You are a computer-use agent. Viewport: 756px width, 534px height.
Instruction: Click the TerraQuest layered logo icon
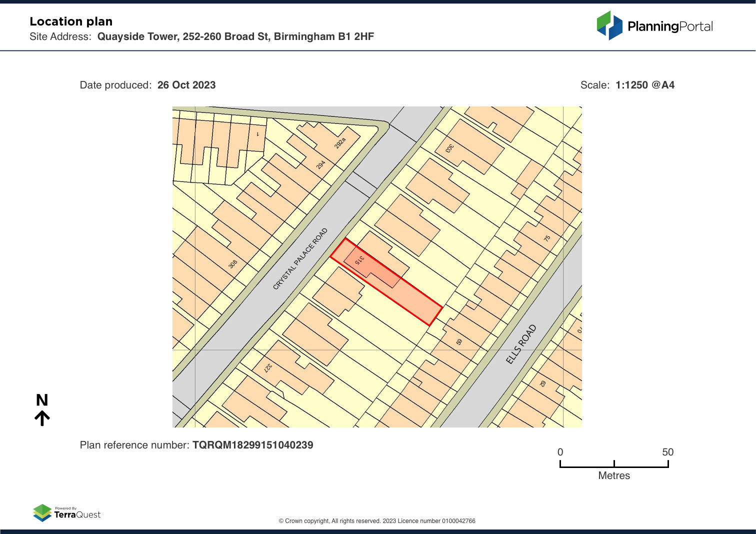pyautogui.click(x=42, y=513)
